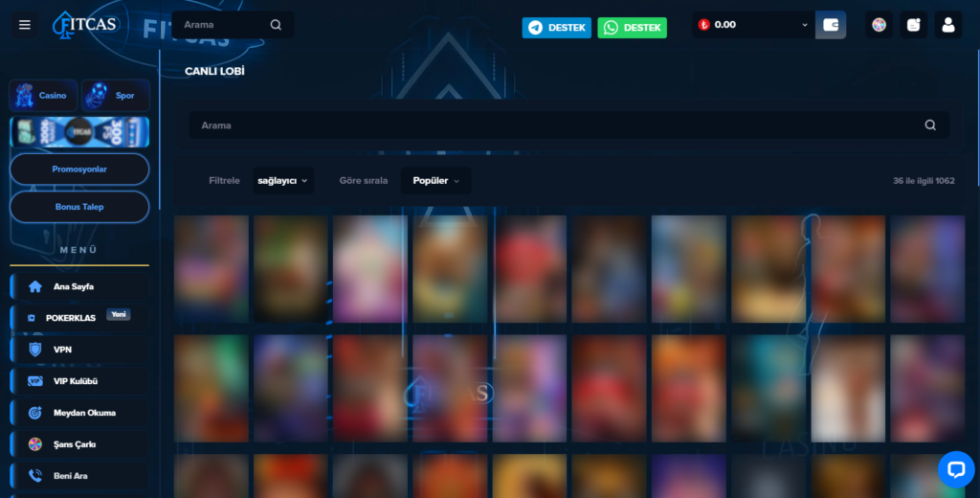Open the user profile icon

(x=948, y=25)
